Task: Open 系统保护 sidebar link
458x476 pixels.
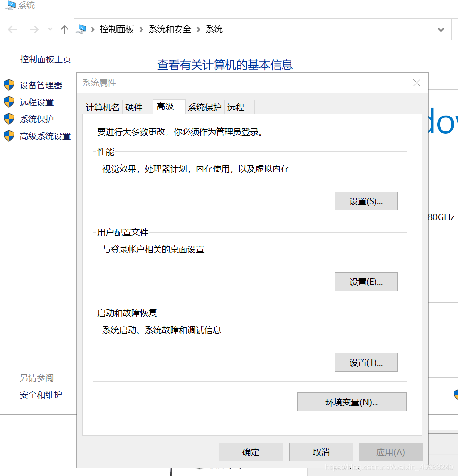Action: pyautogui.click(x=37, y=119)
